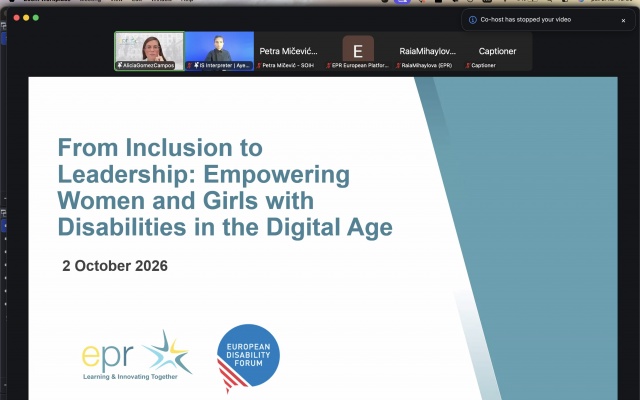The height and width of the screenshot is (400, 640).
Task: Select RaiaMihaylova participant tile
Action: [x=427, y=51]
